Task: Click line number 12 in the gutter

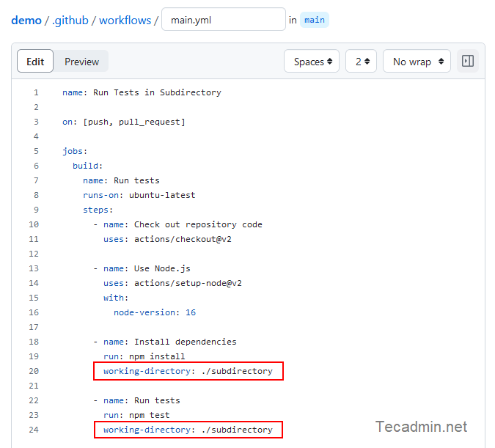Action: 34,254
